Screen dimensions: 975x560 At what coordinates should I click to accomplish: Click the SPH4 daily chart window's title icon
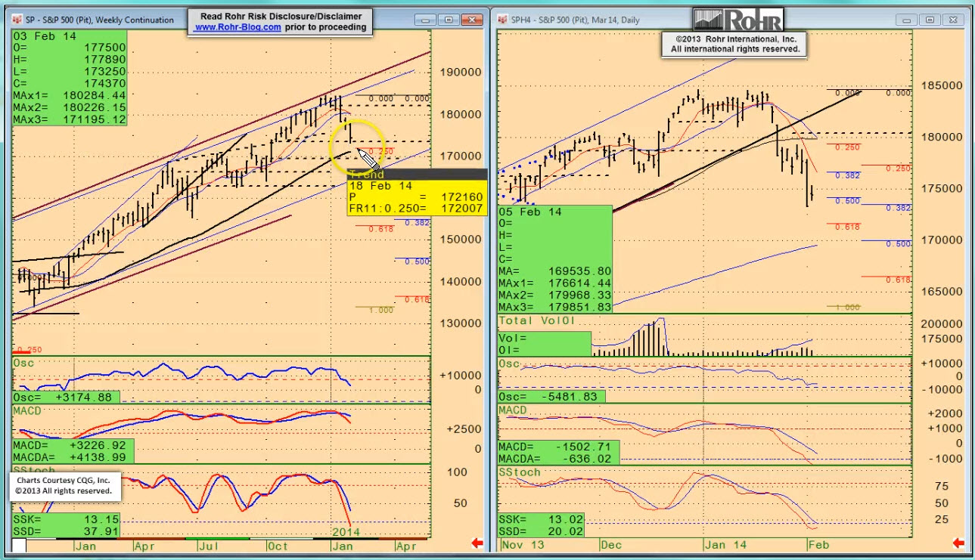point(503,20)
